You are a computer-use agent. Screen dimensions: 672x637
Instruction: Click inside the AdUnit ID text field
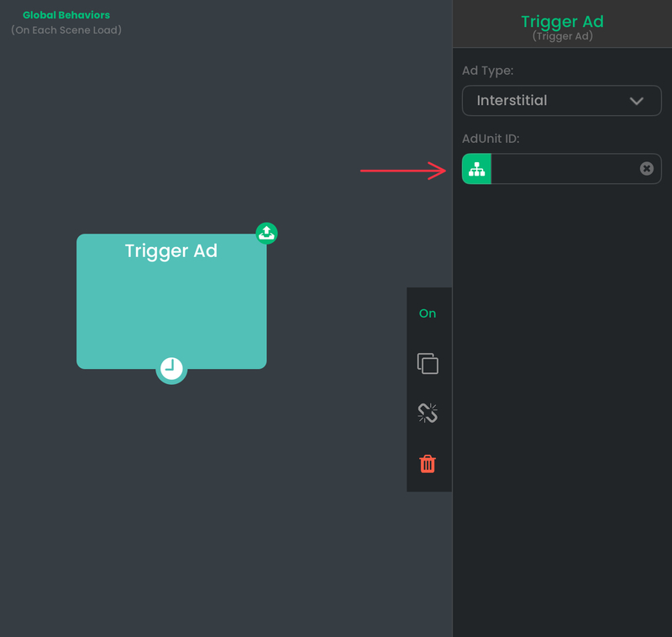point(564,169)
